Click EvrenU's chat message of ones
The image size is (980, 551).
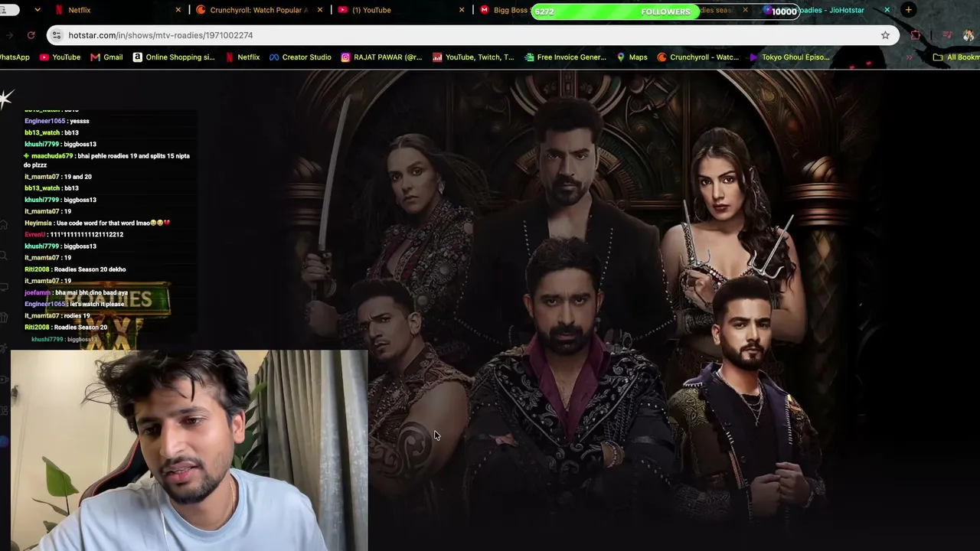(x=73, y=234)
